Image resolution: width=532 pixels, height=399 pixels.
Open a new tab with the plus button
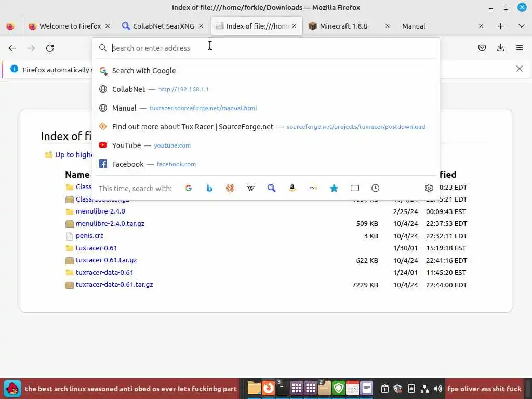(x=500, y=26)
